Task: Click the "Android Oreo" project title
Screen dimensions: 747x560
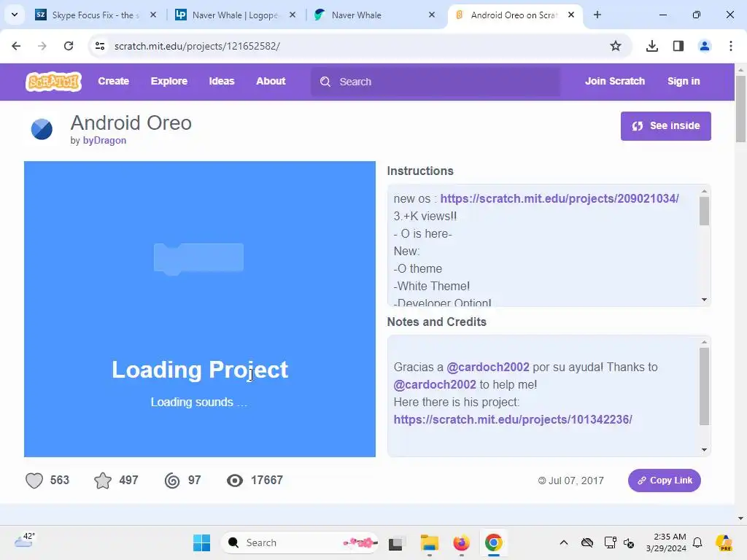Action: coord(131,122)
